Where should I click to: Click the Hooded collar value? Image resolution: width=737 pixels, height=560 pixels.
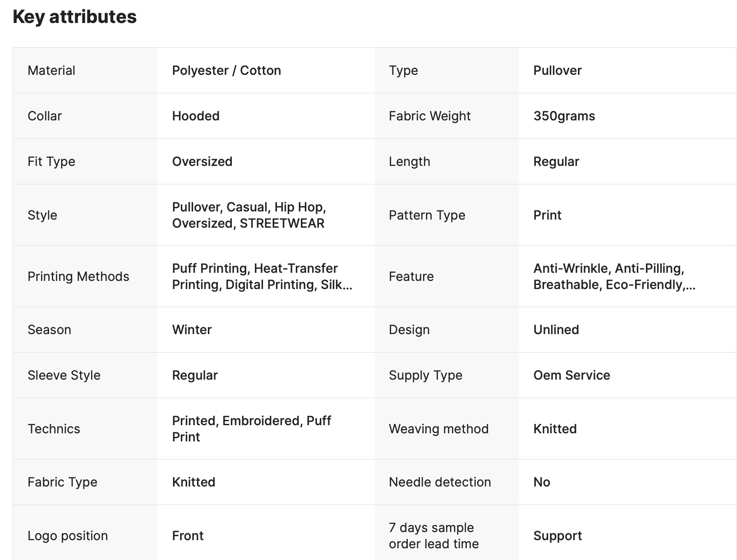point(196,116)
